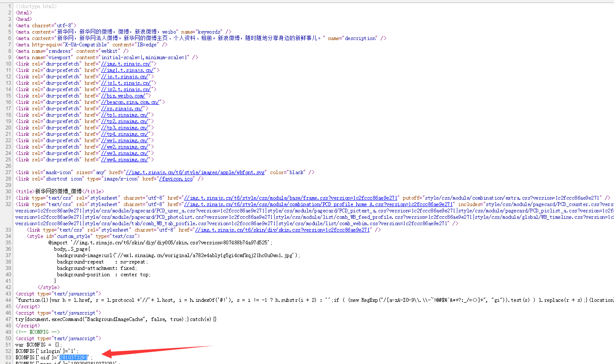Click the $CONFIG['islogin']='1' line
Image resolution: width=614 pixels, height=364 pixels.
pyautogui.click(x=47, y=351)
